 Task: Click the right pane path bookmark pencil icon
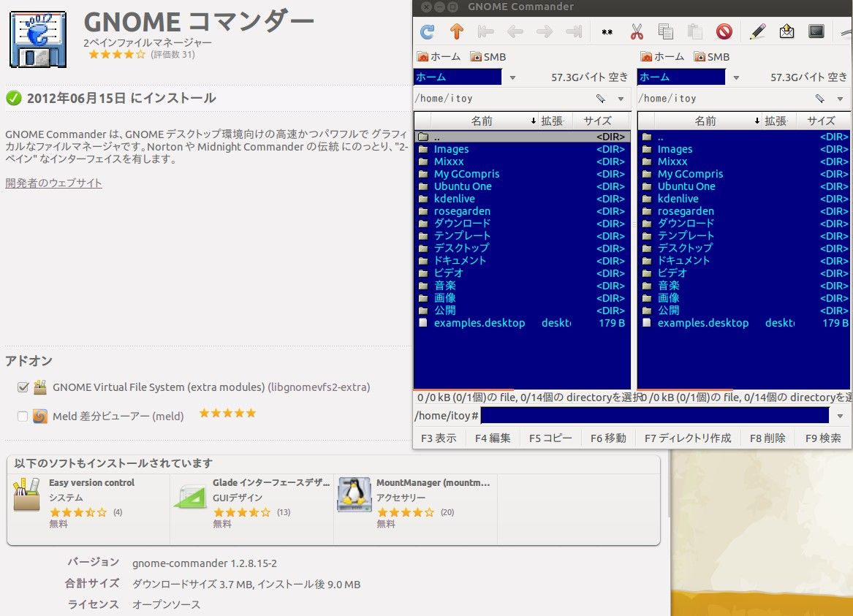tap(820, 99)
